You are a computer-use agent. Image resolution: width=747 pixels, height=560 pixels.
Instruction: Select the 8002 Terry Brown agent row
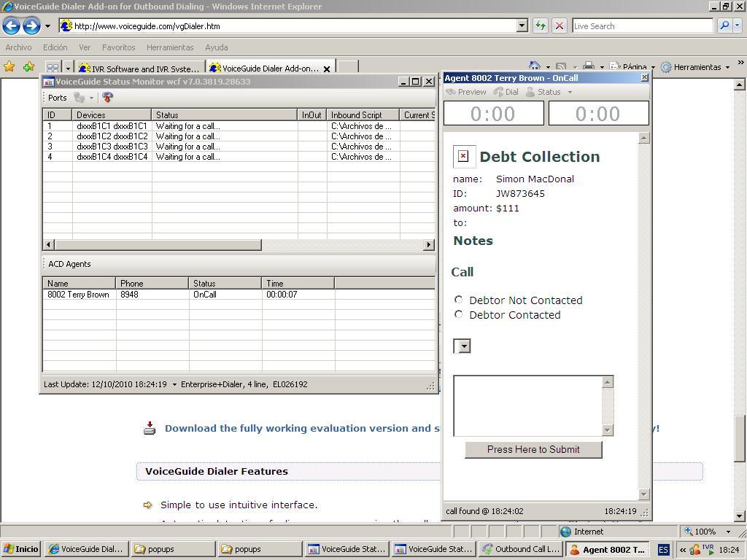click(239, 295)
